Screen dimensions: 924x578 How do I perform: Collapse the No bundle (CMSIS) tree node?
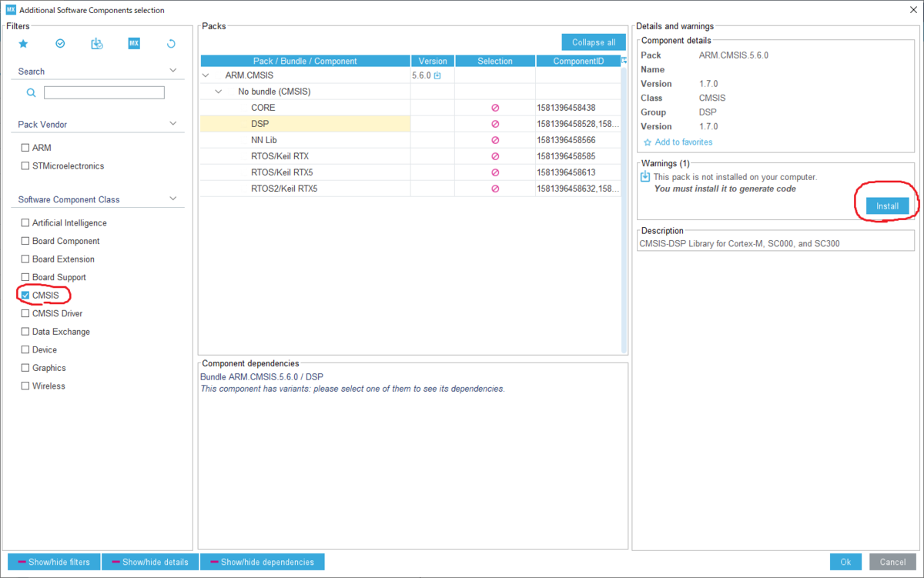coord(219,92)
